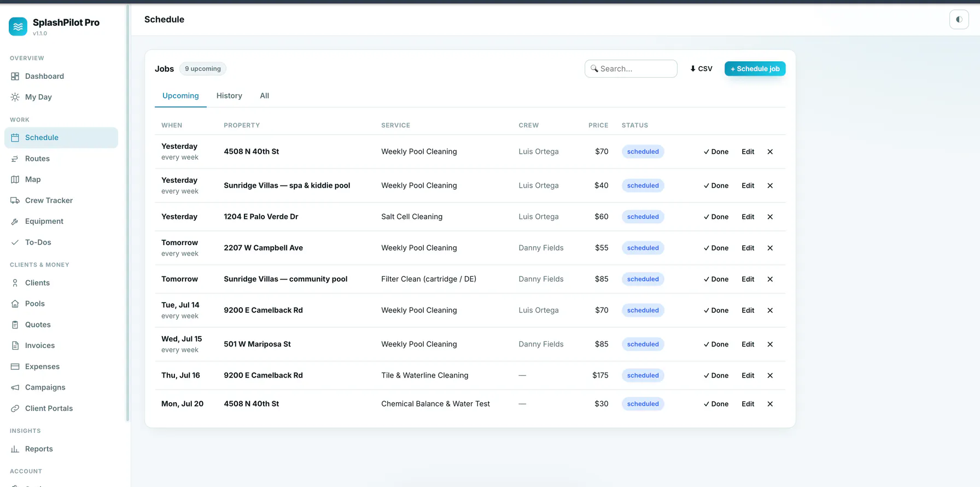Click the WHEN column header
Viewport: 980px width, 487px height.
(172, 125)
